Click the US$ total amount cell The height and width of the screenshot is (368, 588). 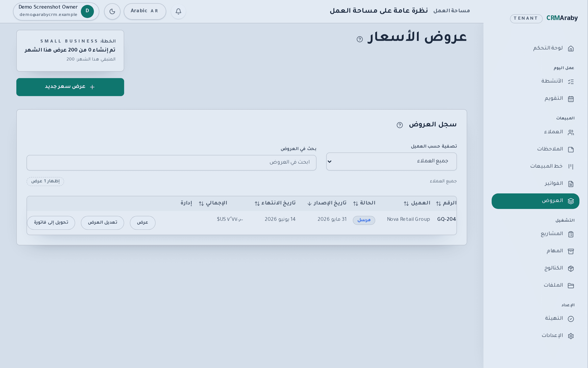point(230,219)
